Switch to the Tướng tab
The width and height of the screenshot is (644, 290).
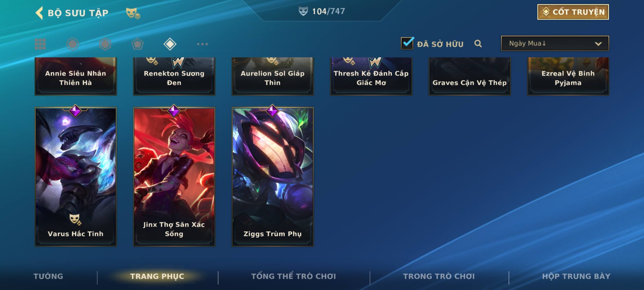pyautogui.click(x=48, y=276)
